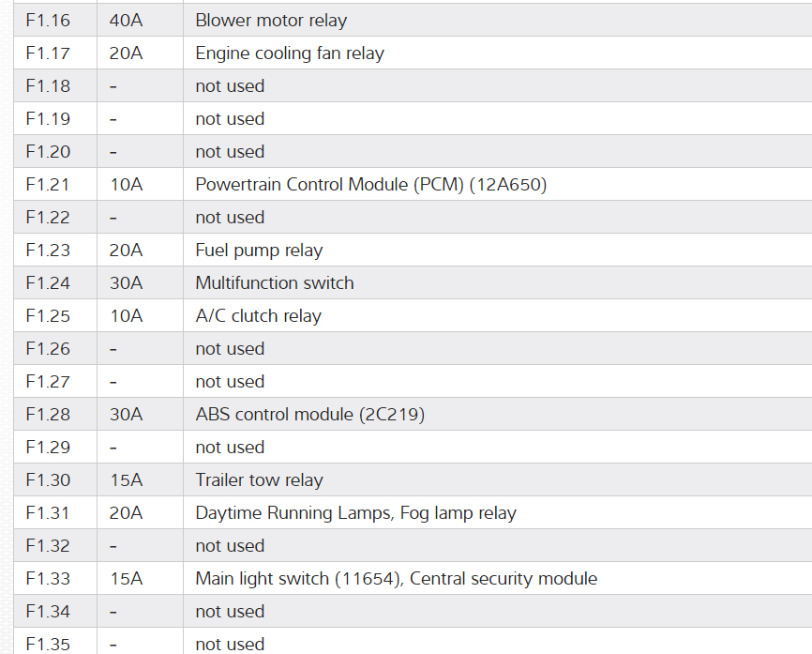Image resolution: width=812 pixels, height=654 pixels.
Task: Select the F1.16 fuse label
Action: point(48,21)
